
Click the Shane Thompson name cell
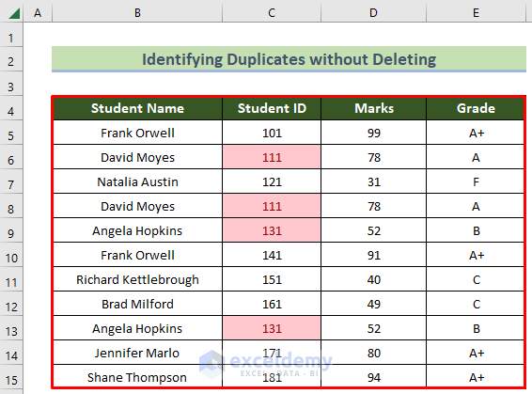137,377
